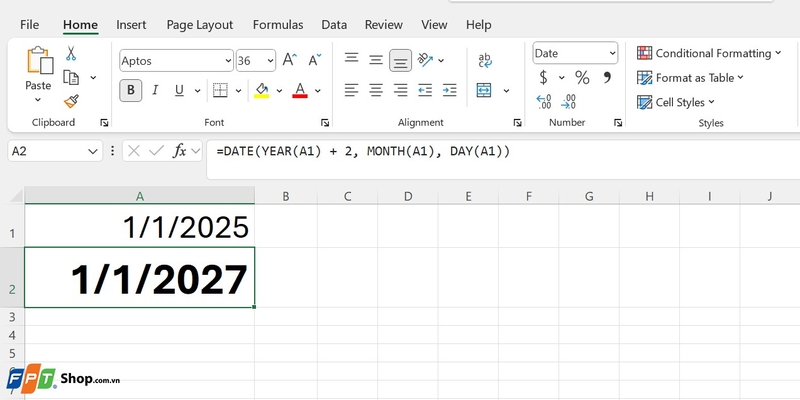Click Increase Indent icon
Screen dimensions: 800x400
[x=449, y=91]
